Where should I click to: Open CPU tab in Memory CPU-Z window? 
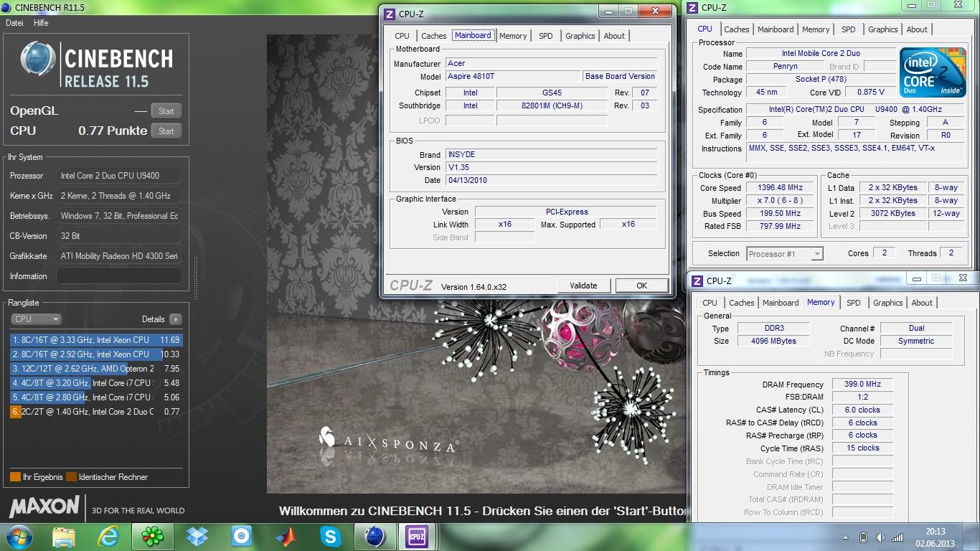click(x=710, y=303)
